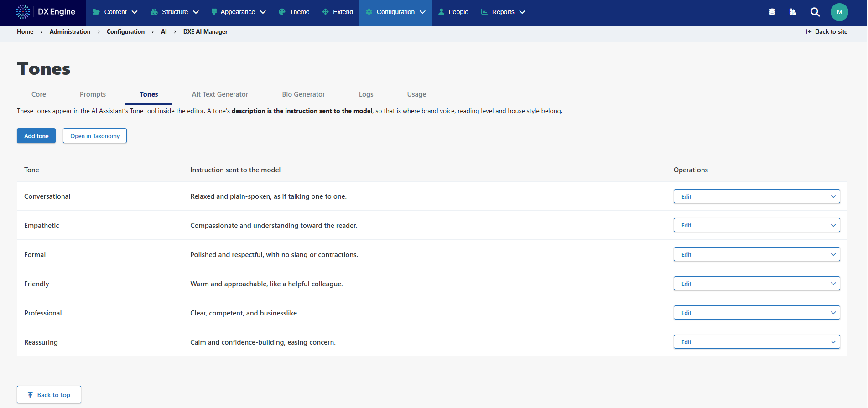Open operations dropdown for Professional tone
868x408 pixels.
click(834, 313)
